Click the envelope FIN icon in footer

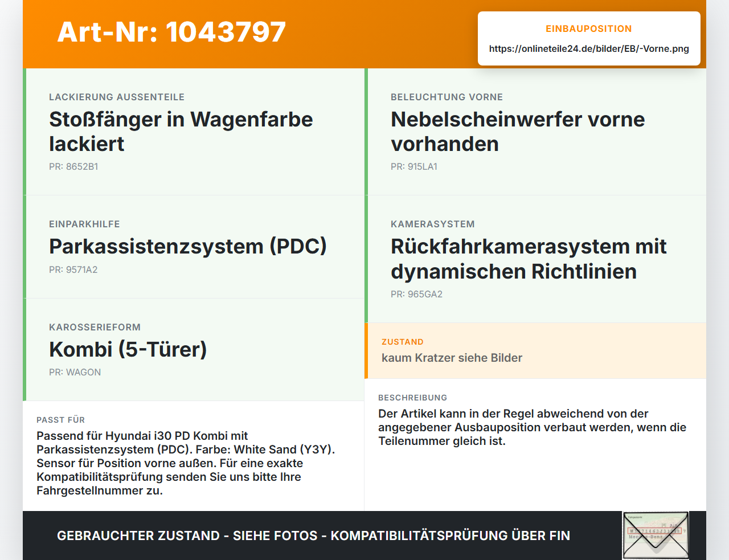click(x=656, y=535)
